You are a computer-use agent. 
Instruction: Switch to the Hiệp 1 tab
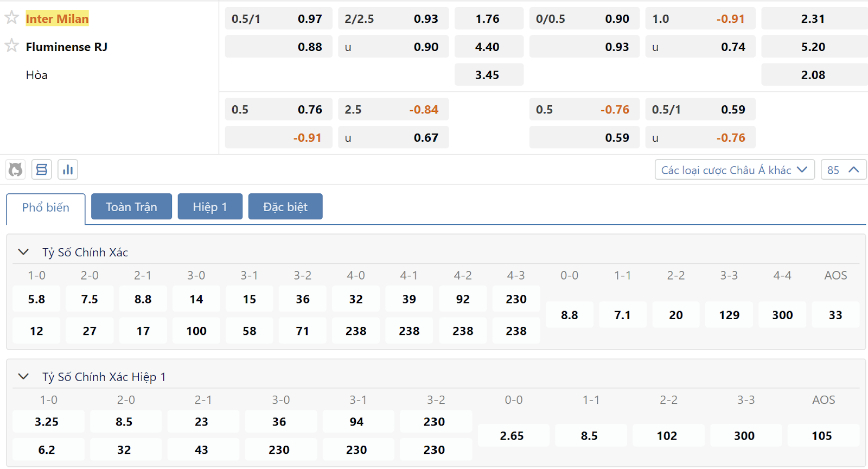tap(210, 207)
